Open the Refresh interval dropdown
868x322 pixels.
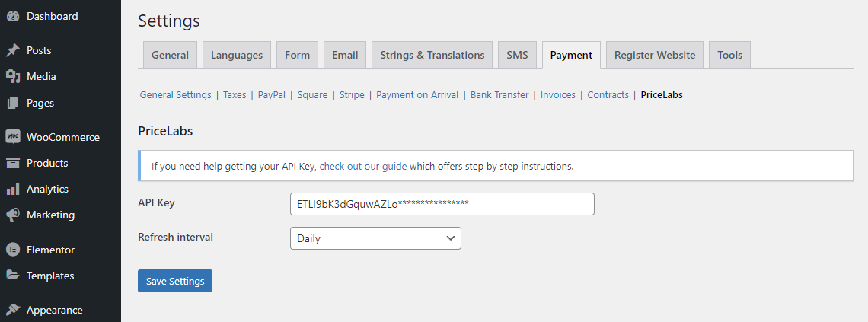pos(375,238)
